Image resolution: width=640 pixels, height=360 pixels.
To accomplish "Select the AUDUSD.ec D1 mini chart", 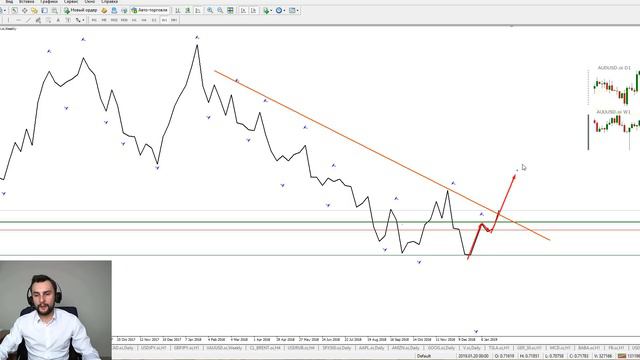I will pyautogui.click(x=614, y=85).
